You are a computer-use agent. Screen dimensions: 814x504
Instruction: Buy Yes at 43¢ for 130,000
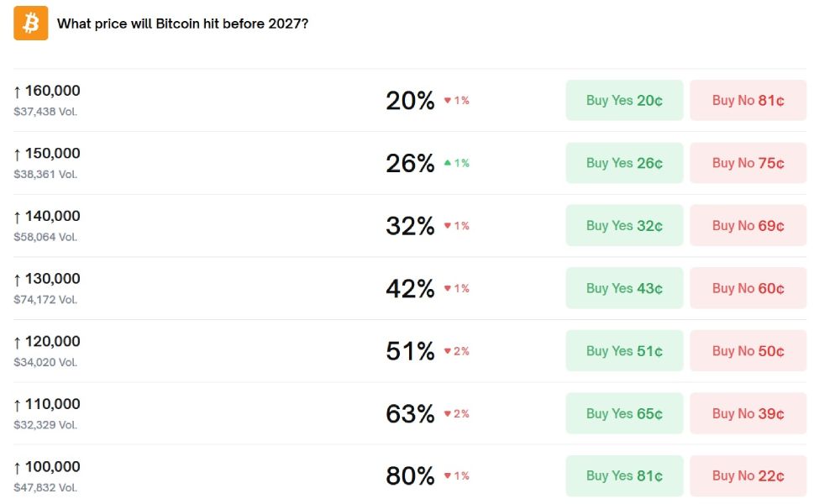pos(624,288)
